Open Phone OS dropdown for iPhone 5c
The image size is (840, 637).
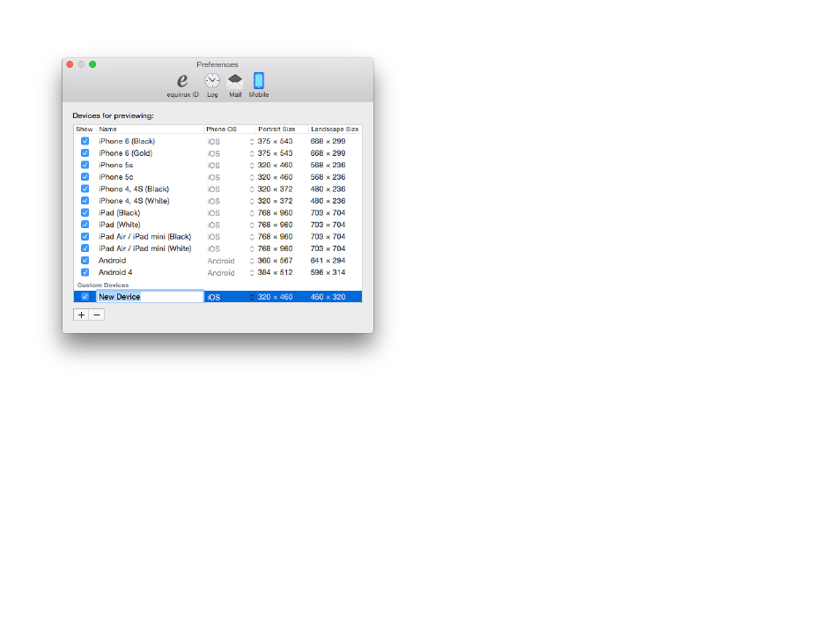click(230, 177)
